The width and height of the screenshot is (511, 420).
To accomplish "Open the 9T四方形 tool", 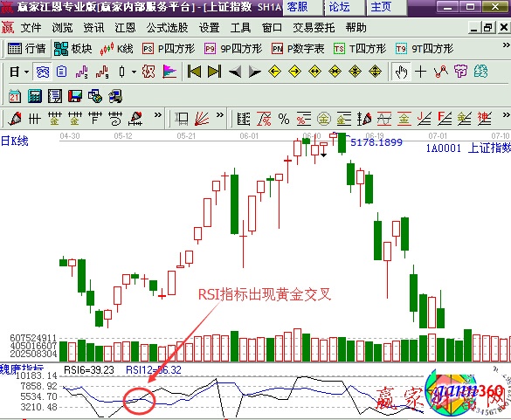I will coord(425,49).
